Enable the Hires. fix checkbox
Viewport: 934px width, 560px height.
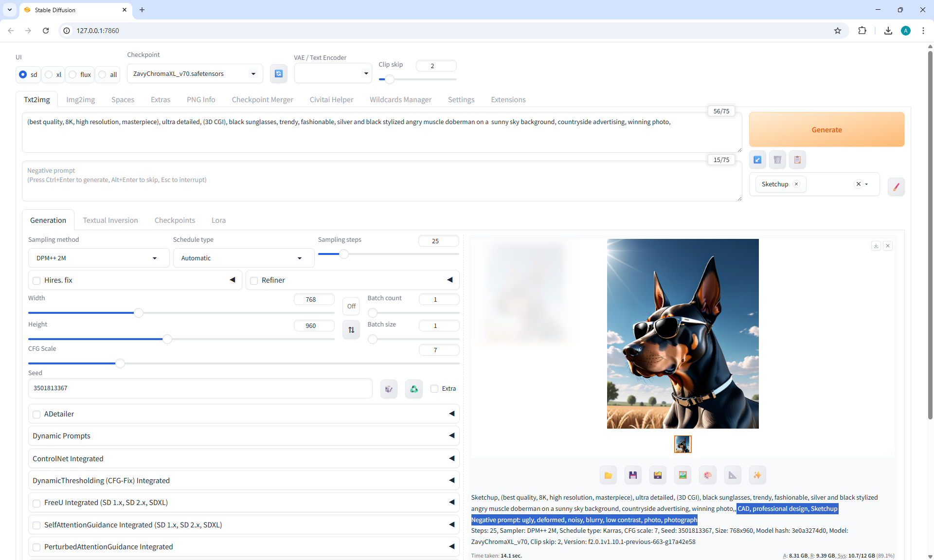click(x=36, y=281)
